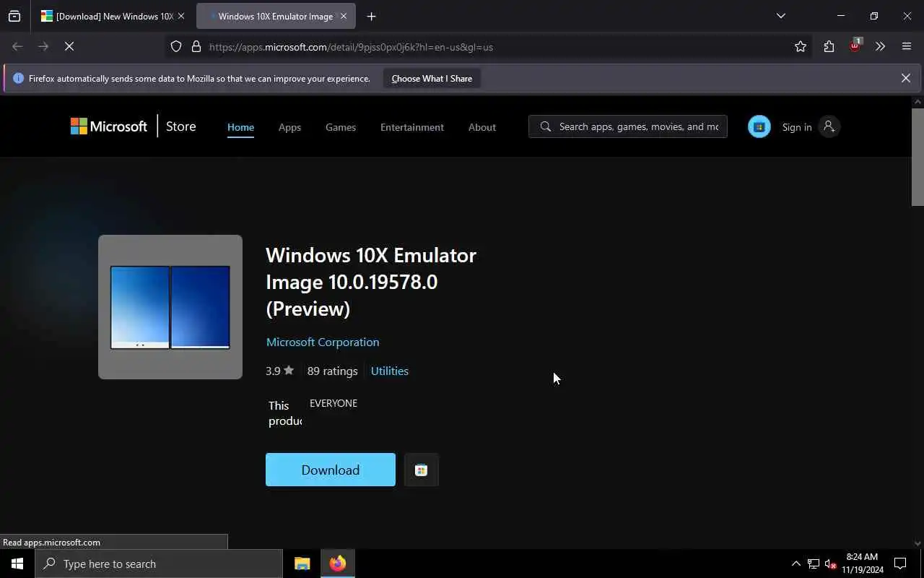Viewport: 924px width, 578px height.
Task: Open File Explorer from taskbar
Action: [x=302, y=564]
